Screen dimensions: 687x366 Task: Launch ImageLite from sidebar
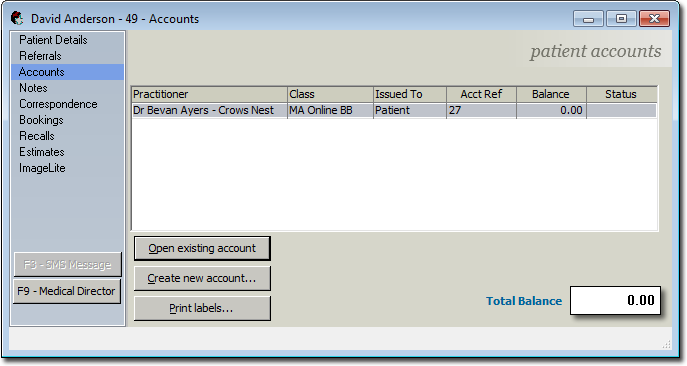42,168
